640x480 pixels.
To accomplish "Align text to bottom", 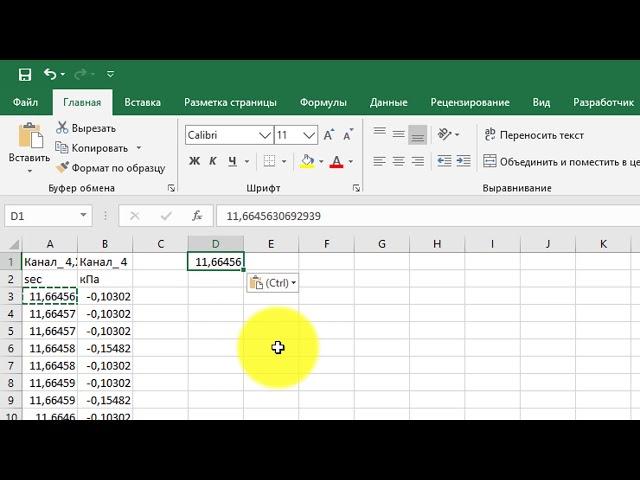I will pyautogui.click(x=418, y=135).
